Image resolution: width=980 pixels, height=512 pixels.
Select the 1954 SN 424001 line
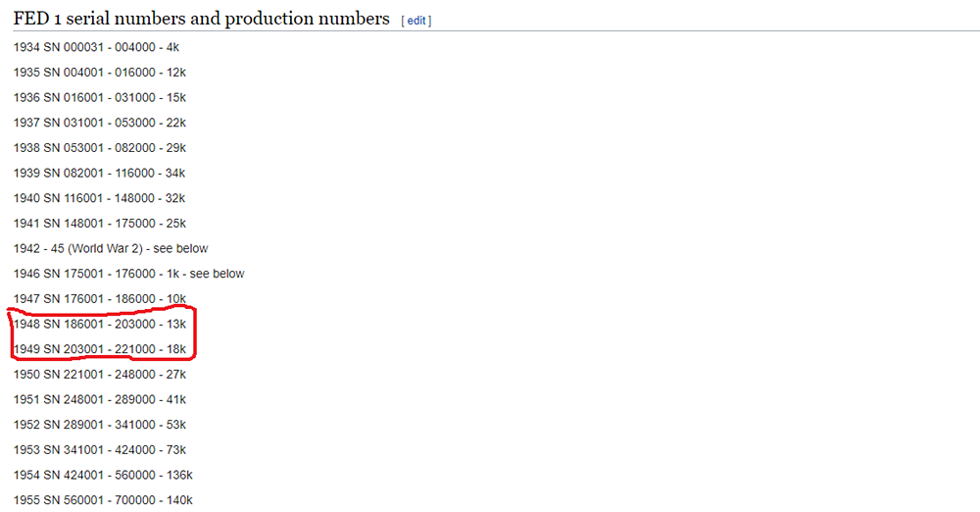pyautogui.click(x=103, y=475)
